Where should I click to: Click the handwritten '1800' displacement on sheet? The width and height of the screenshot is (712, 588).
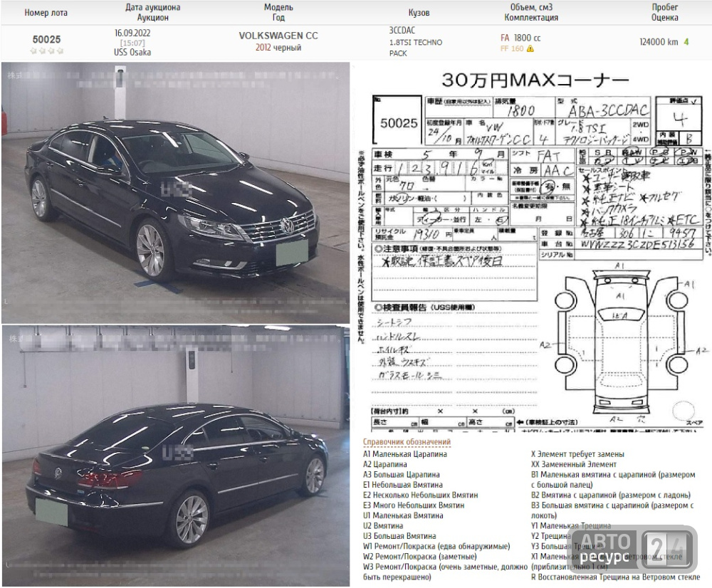(x=520, y=111)
